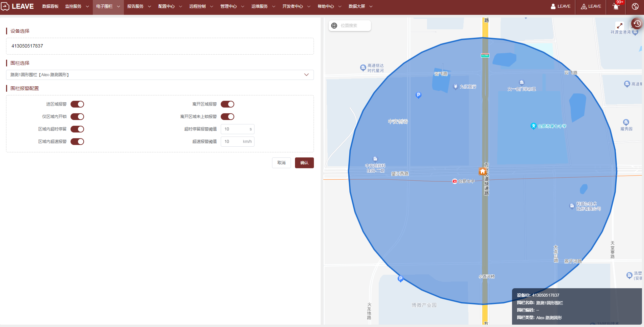This screenshot has height=327, width=644.
Task: Click the triangle organization icon labeled LEAVE
Action: tap(584, 6)
